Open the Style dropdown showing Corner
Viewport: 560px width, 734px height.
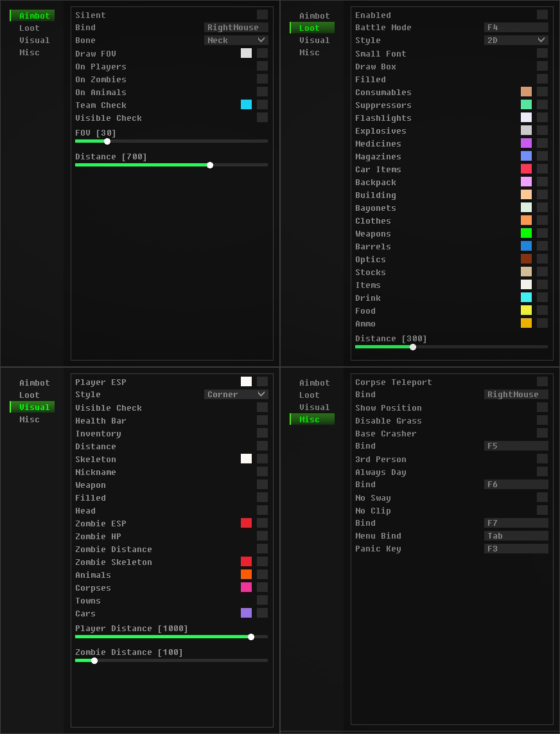point(236,395)
